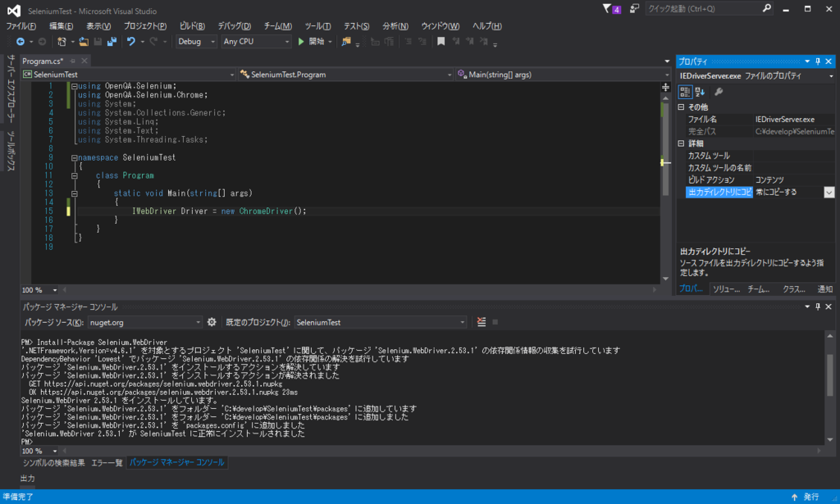The width and height of the screenshot is (840, 504).
Task: Switch to the チーム... Team Explorer tab
Action: 759,289
